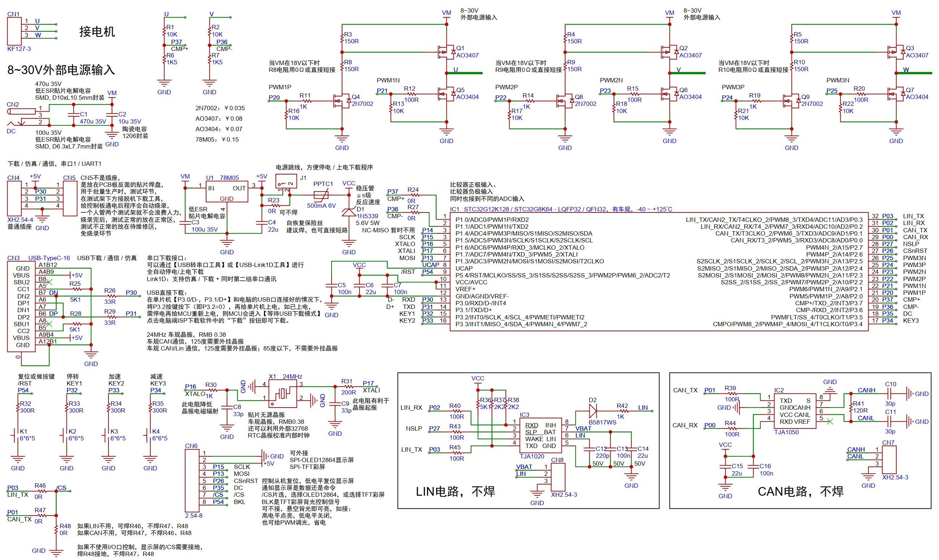Image resolution: width=939 pixels, height=560 pixels.
Task: Click the CN3 USB-TypeC-16 connector body
Action: coord(22,306)
